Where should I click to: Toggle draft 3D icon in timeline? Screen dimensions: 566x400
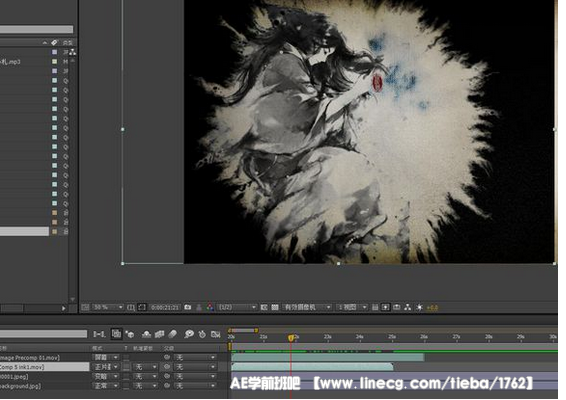[x=130, y=334]
